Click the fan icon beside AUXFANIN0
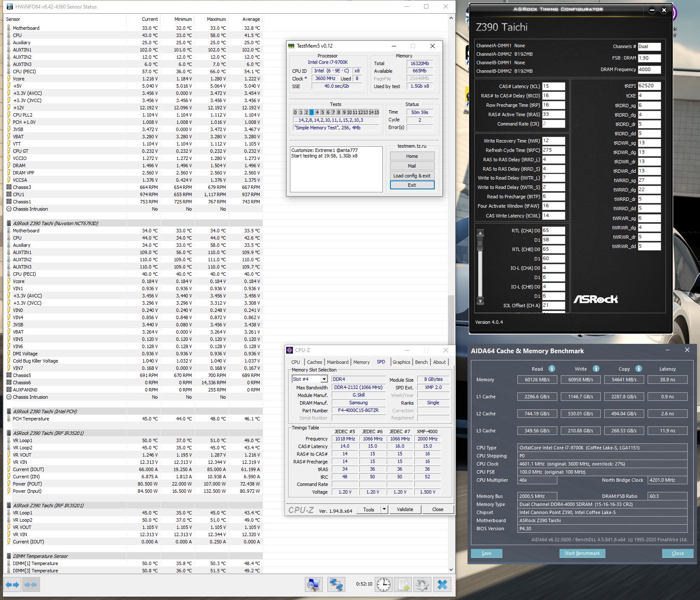The width and height of the screenshot is (700, 600). [9, 390]
